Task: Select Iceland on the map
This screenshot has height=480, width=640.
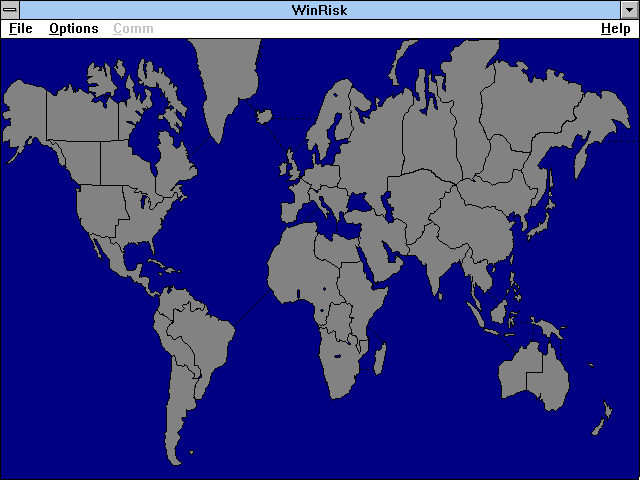Action: pos(265,118)
